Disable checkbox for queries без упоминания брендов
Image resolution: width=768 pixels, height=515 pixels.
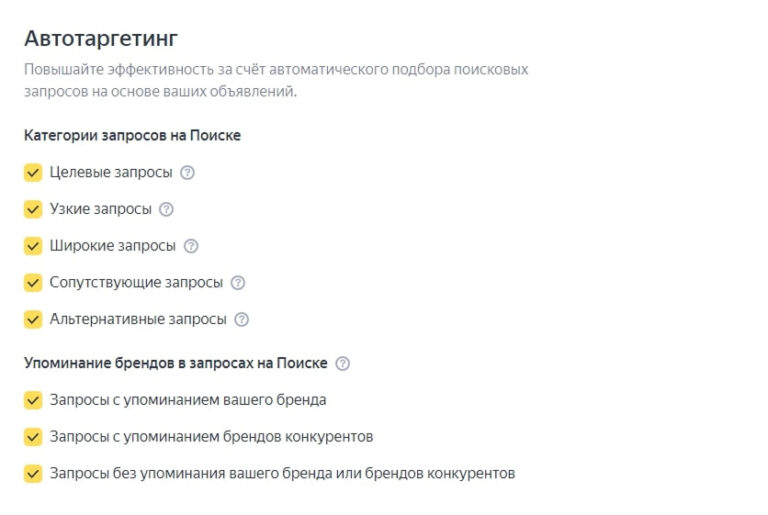click(x=33, y=473)
